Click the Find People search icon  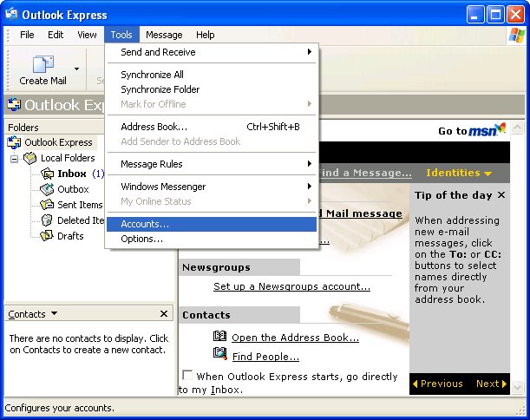click(x=220, y=354)
